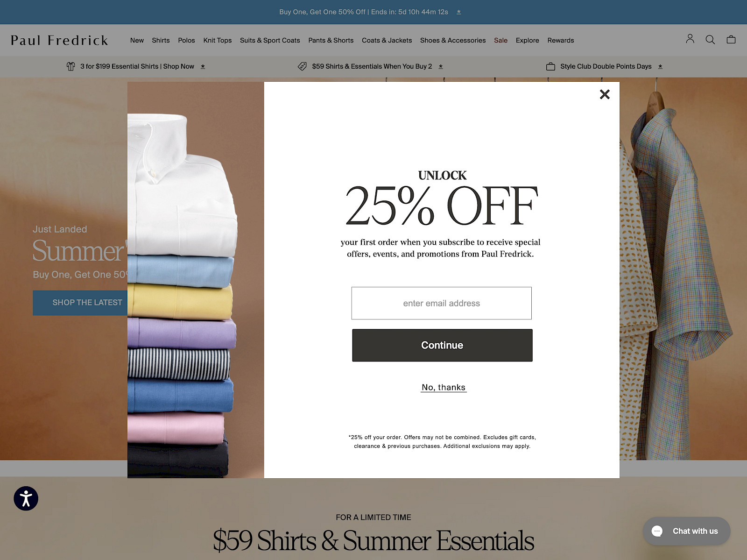Image resolution: width=747 pixels, height=560 pixels.
Task: Expand details for 3 for $199 promo
Action: pos(203,66)
